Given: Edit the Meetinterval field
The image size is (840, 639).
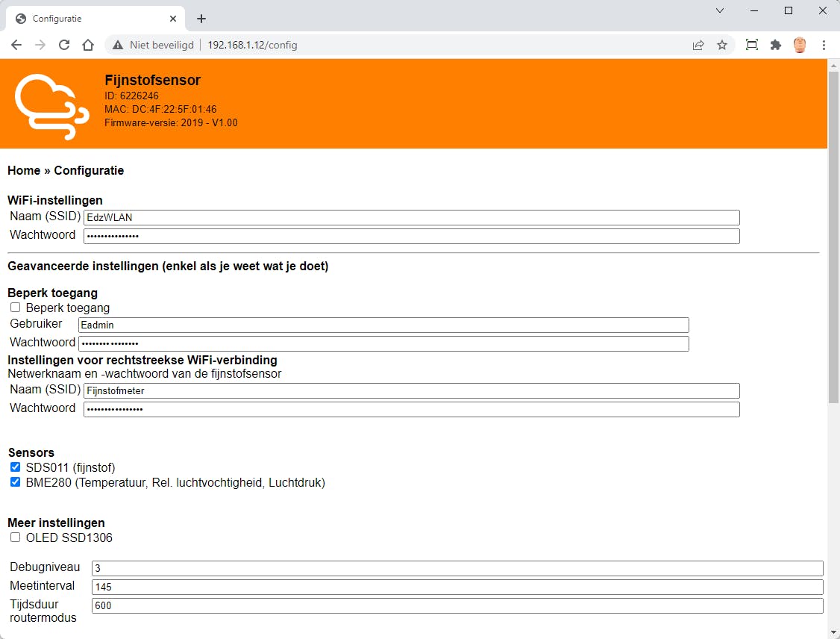Looking at the screenshot, I should point(457,587).
